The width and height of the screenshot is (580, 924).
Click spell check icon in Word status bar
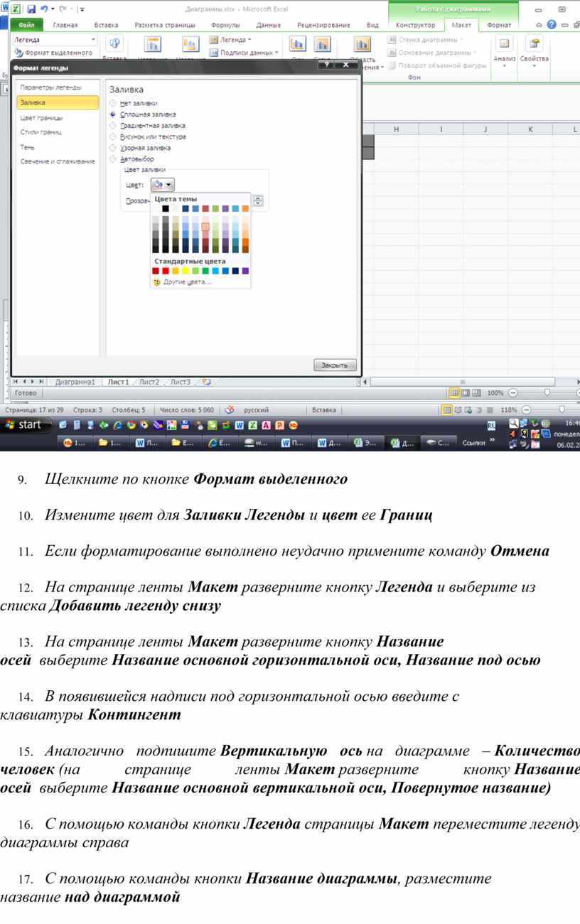(229, 410)
